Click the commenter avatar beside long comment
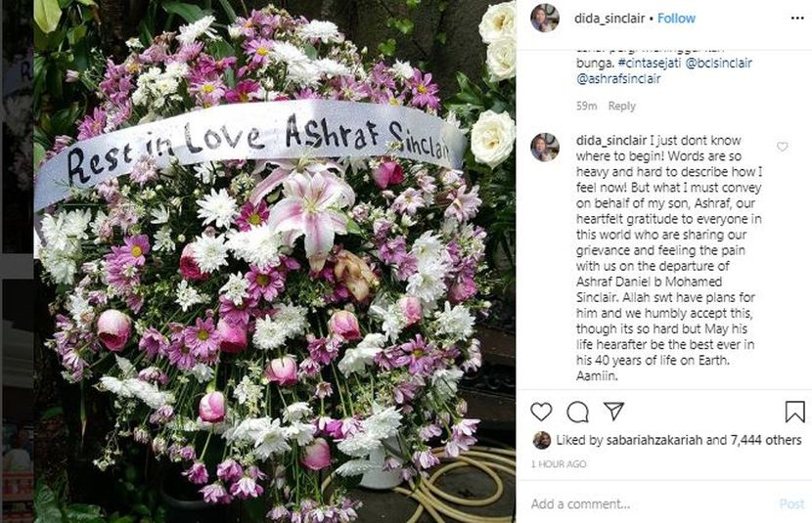Viewport: 812px width, 523px height. tap(545, 147)
